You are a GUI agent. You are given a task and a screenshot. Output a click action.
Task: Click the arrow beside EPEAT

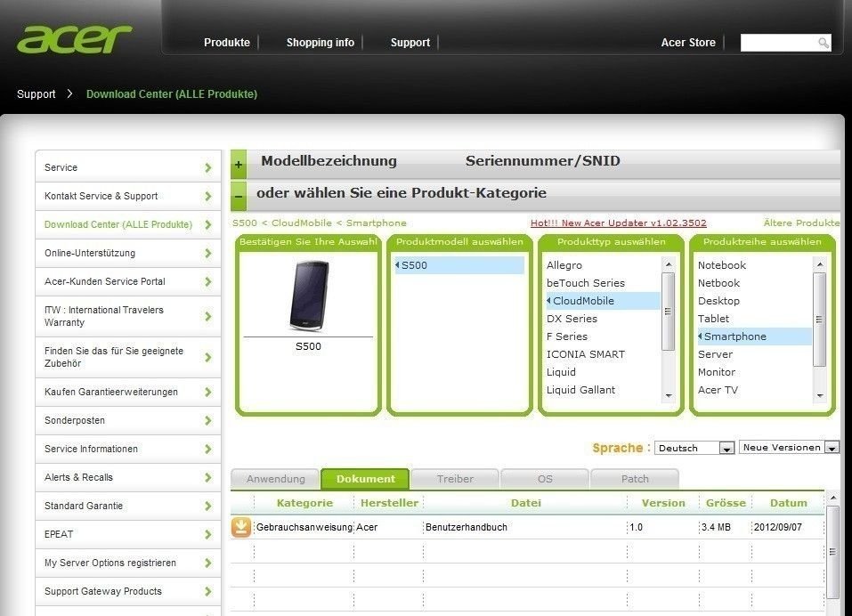coord(208,534)
